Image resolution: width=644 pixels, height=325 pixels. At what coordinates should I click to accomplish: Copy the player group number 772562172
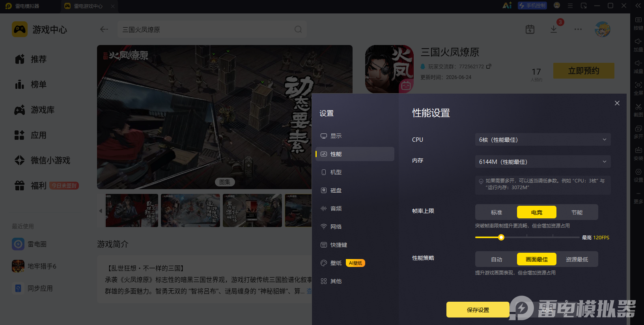489,66
